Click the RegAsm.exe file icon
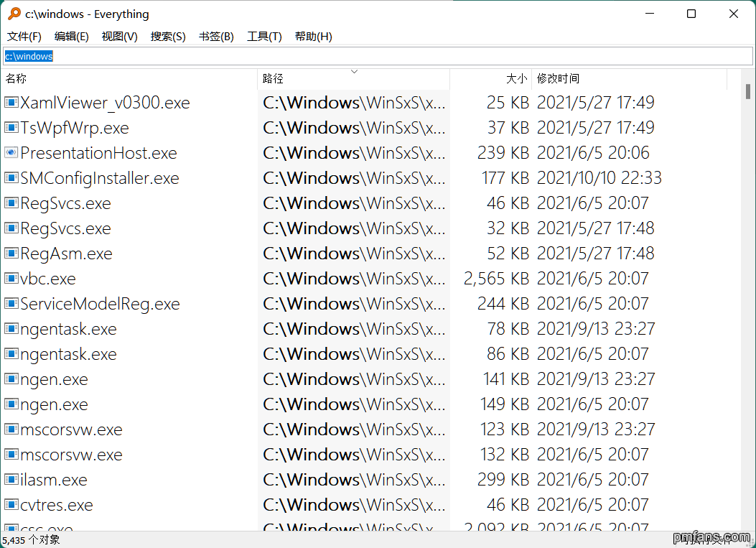 [11, 253]
